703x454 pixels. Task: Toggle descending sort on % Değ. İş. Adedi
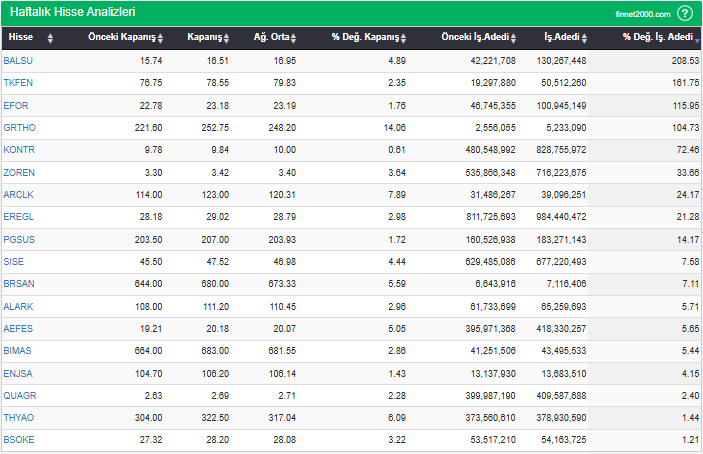pos(697,38)
